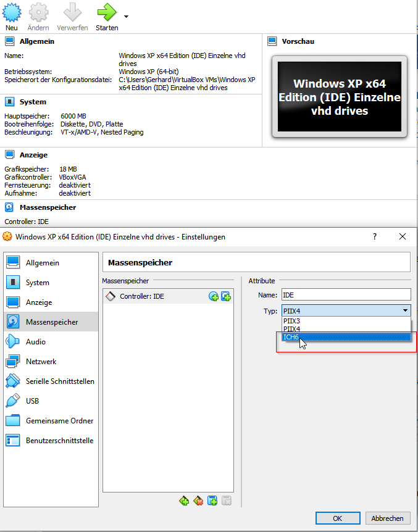Open Serielle Schnittstellen settings page
This screenshot has width=418, height=532.
(51, 381)
